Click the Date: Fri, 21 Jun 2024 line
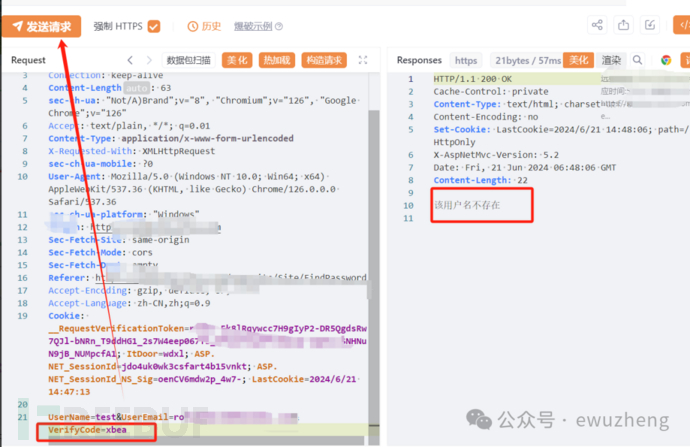Viewport: 690px width, 447px height. (x=525, y=168)
